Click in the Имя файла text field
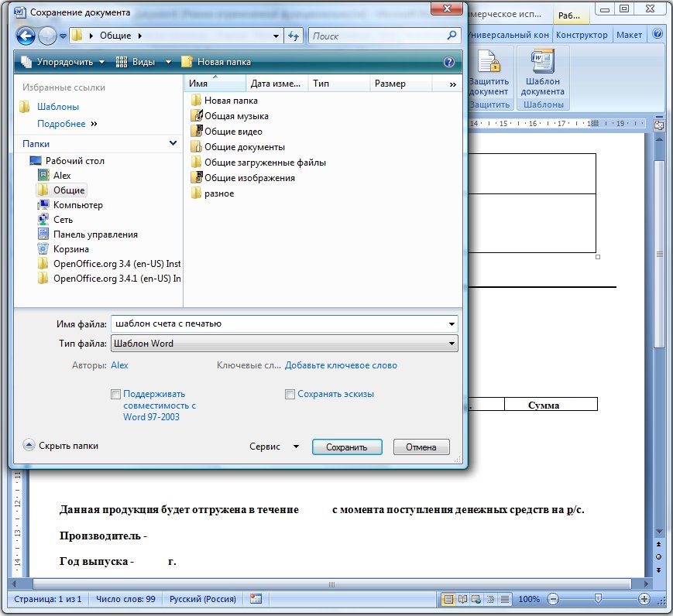This screenshot has height=616, width=673. click(x=279, y=324)
